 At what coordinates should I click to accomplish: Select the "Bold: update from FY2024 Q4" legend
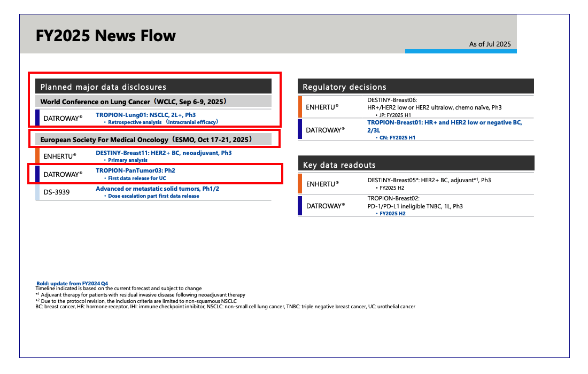click(72, 284)
